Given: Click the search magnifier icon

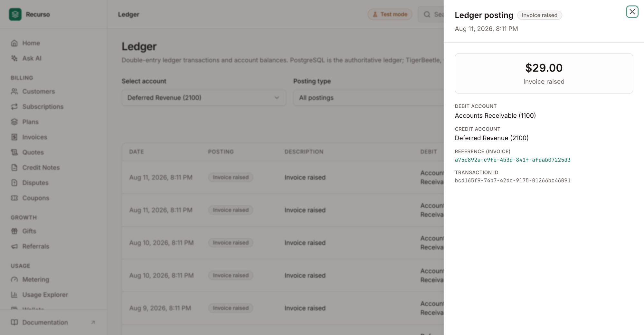Looking at the screenshot, I should coord(427,15).
